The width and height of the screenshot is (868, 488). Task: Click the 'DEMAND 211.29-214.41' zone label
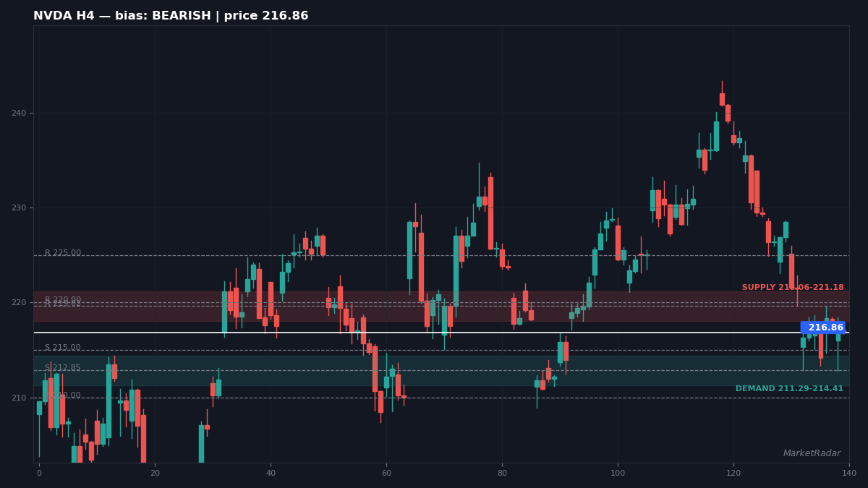[x=789, y=389]
